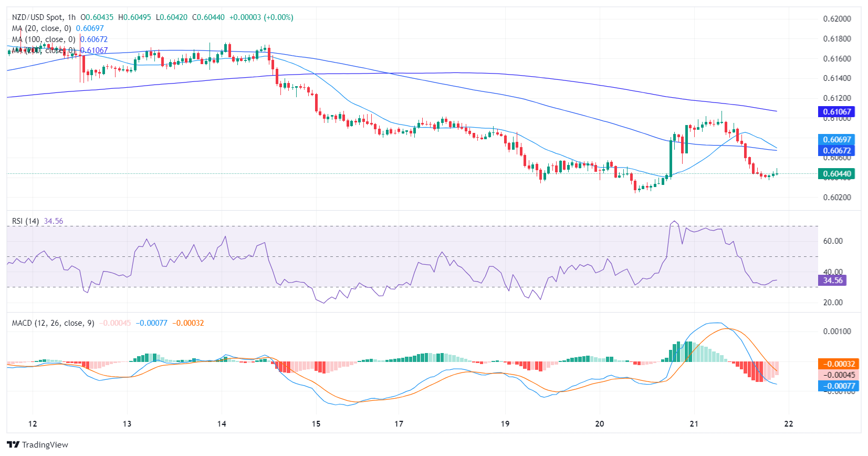Click the 0.00100 MACD axis label
Image resolution: width=868 pixels, height=456 pixels.
click(x=837, y=331)
